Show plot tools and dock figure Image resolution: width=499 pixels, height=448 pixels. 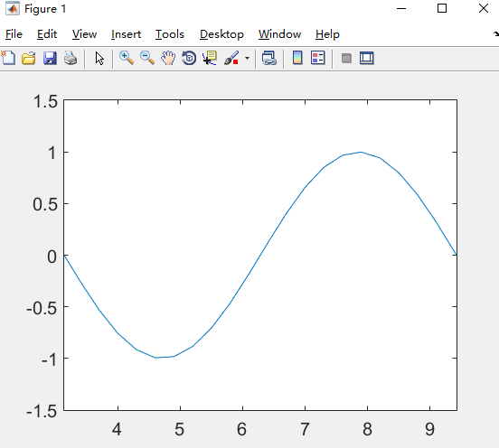[x=367, y=58]
